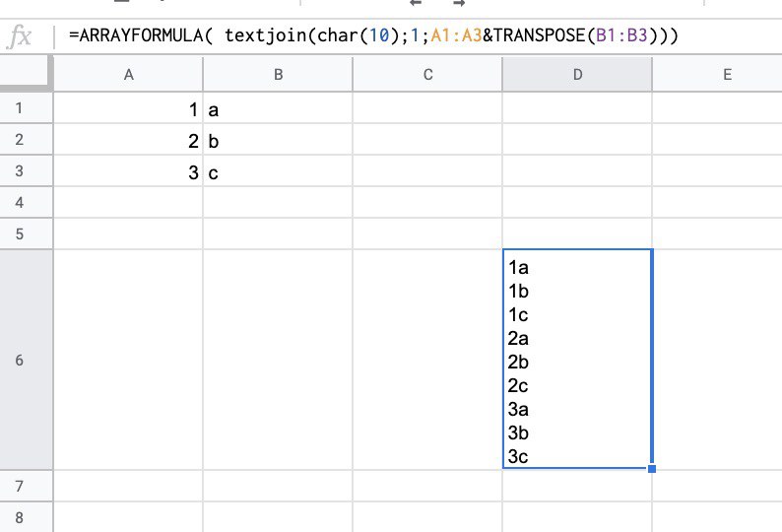
Task: Click cell A2 containing 2
Action: tap(128, 139)
